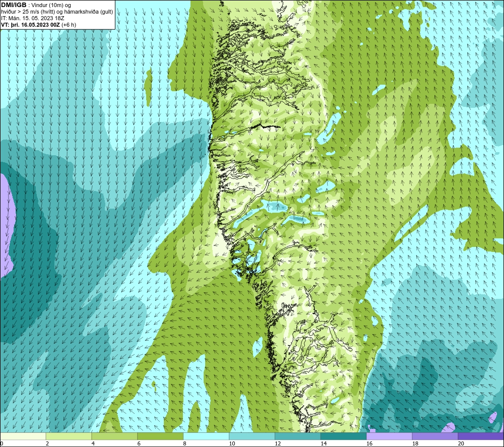
Task: Click the olive green 6–8 m/s legend swatch
Action: point(160,436)
